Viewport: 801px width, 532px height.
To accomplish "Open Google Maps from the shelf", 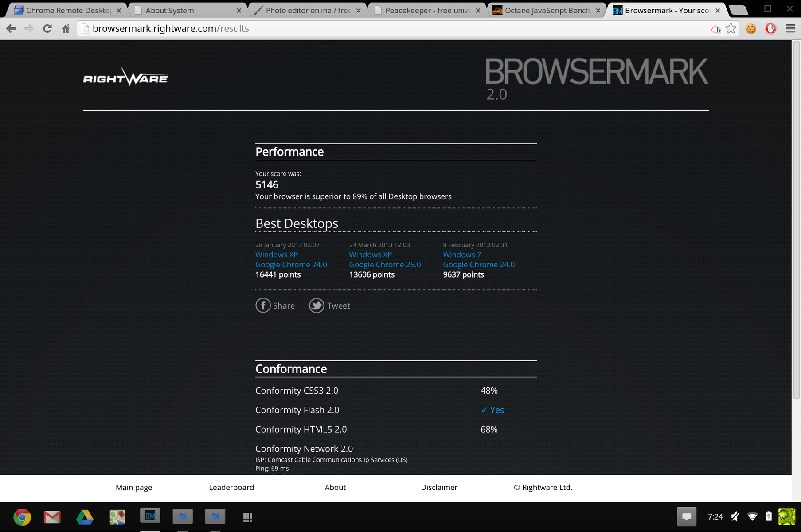I will [117, 517].
